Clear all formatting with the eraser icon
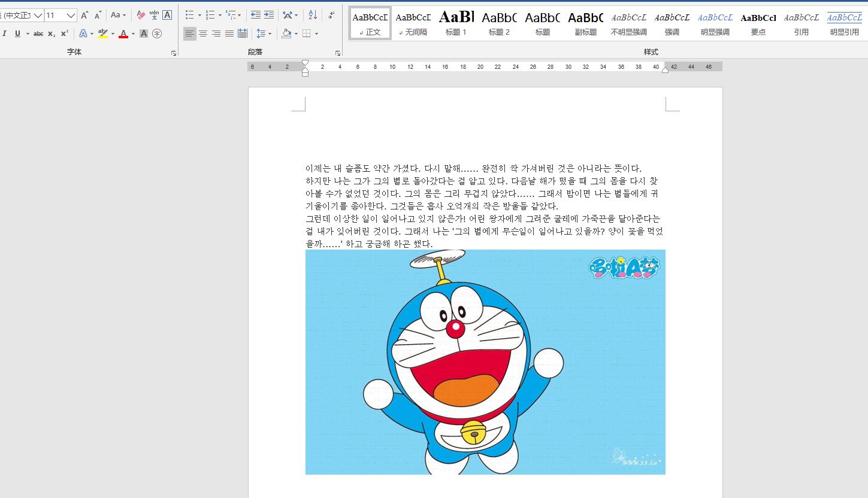This screenshot has width=868, height=498. 141,15
